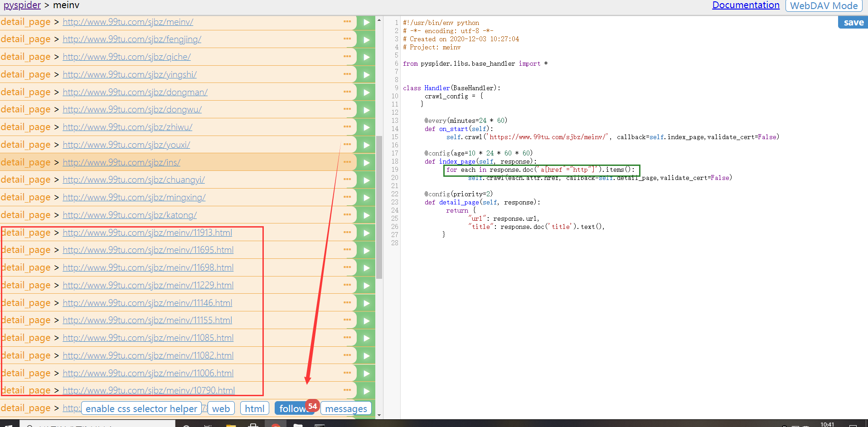Expand details of the dongman/ task row
868x427 pixels.
[347, 92]
